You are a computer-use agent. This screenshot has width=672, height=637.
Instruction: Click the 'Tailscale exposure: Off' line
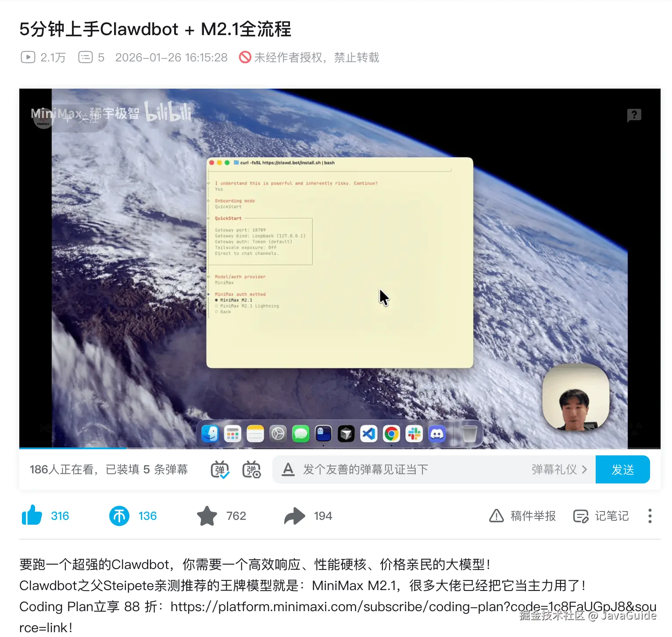point(246,247)
